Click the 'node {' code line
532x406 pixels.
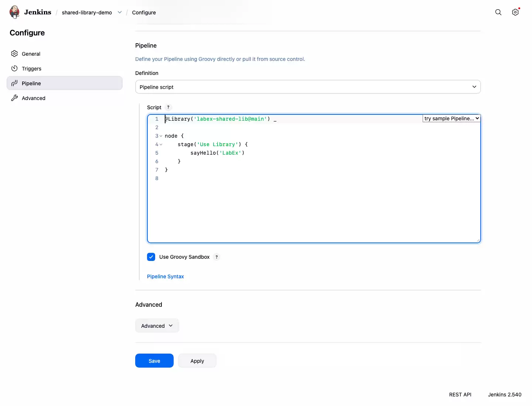[174, 136]
